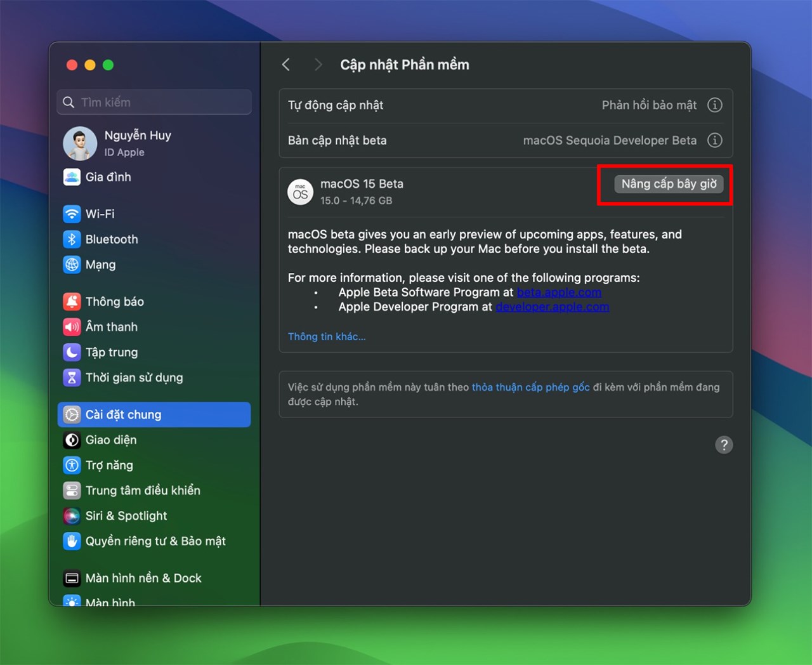Open Gia đình family icon
Screen dimensions: 812x665
point(72,177)
